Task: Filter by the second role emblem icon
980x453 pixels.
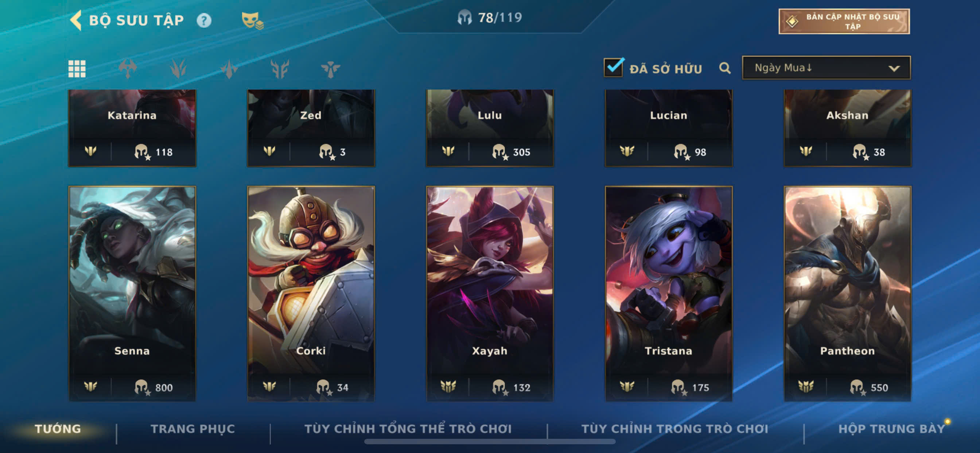Action: (x=178, y=69)
